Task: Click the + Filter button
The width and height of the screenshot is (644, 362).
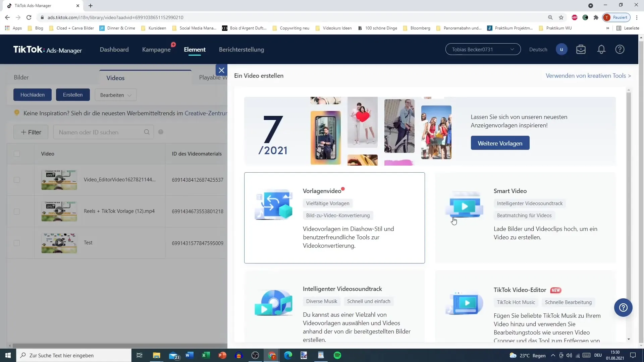Action: pyautogui.click(x=31, y=132)
